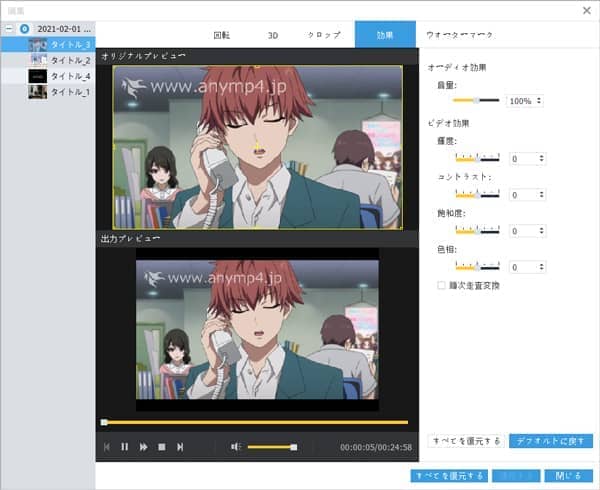Click the 100% volume stepper arrows
Screen dimensions: 600x490
[539, 101]
